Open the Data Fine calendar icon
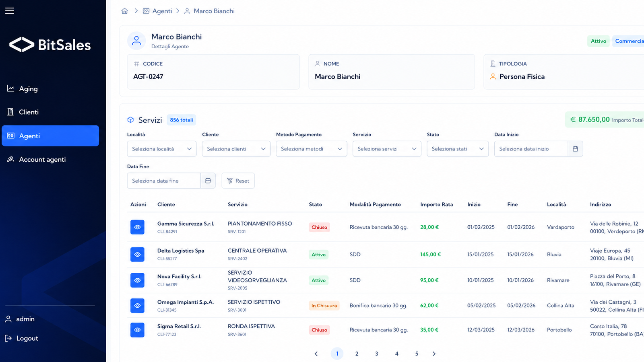This screenshot has width=644, height=362. pyautogui.click(x=208, y=181)
